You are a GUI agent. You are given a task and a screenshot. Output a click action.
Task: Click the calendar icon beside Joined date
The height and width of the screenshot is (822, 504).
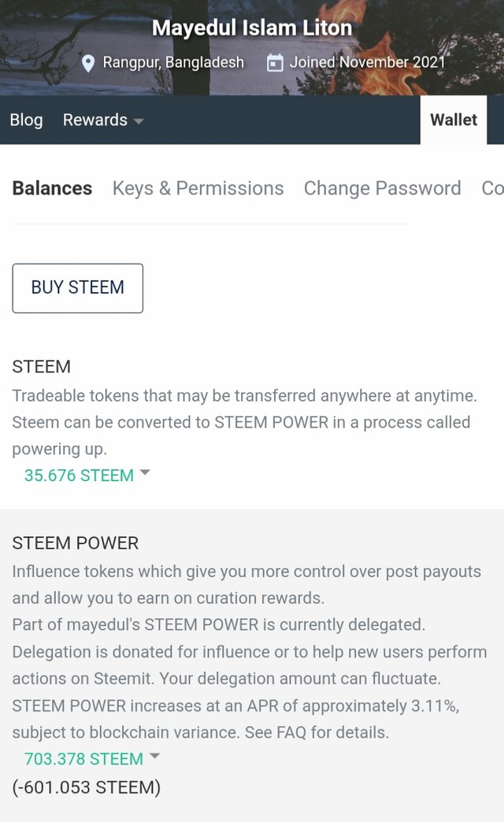[x=275, y=62]
